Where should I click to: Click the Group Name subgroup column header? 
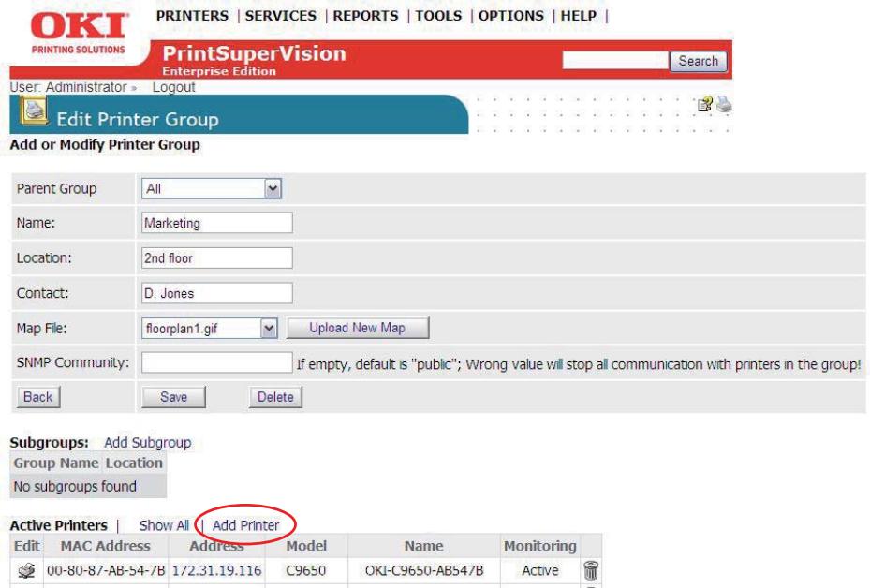[56, 463]
